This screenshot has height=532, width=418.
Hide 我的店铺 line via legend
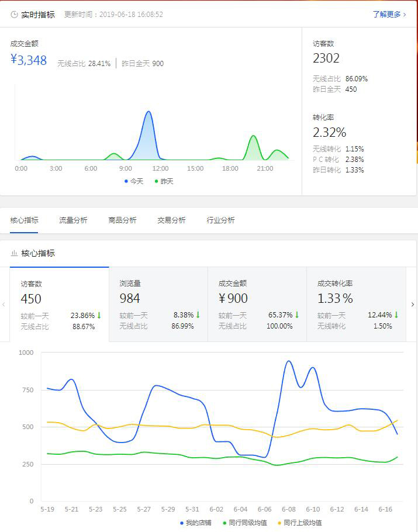point(196,523)
